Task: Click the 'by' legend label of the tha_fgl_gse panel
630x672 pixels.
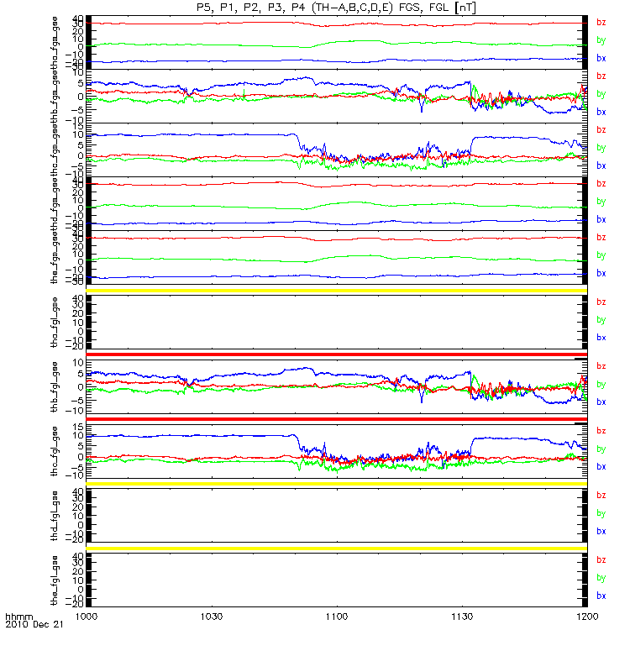Action: point(601,320)
